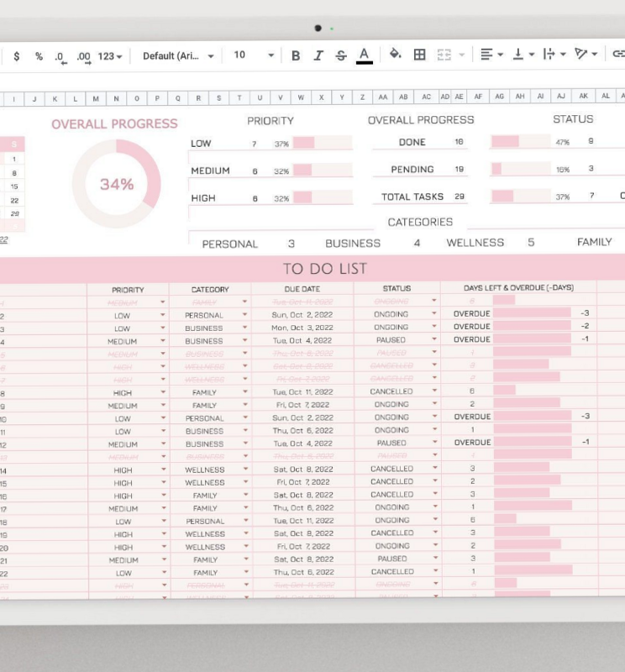The width and height of the screenshot is (625, 672).
Task: Format as percent icon
Action: [39, 56]
